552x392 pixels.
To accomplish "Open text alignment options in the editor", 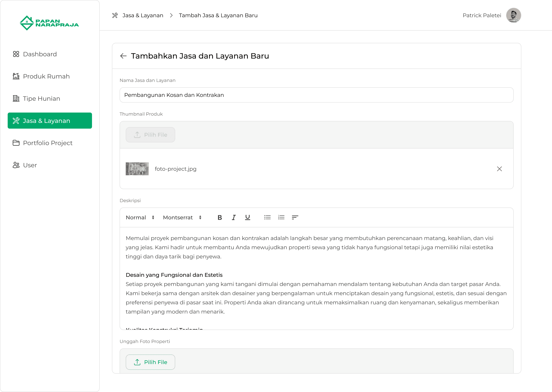I will 295,217.
